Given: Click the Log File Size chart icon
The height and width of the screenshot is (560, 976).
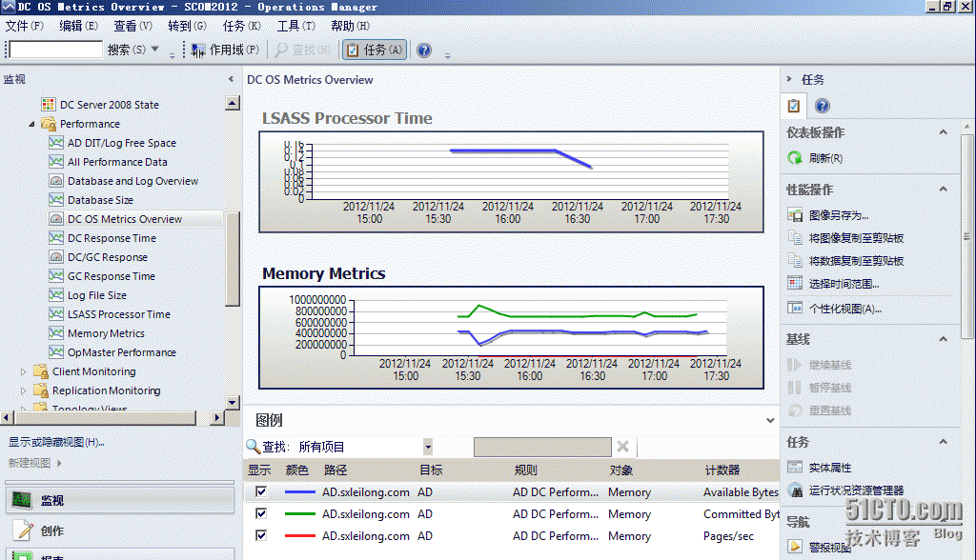Looking at the screenshot, I should 56,295.
